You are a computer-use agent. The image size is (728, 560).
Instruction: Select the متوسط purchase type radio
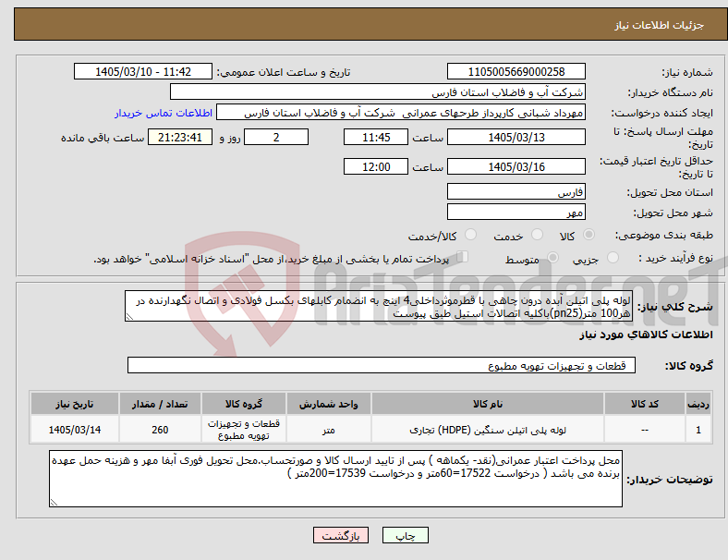[x=552, y=258]
